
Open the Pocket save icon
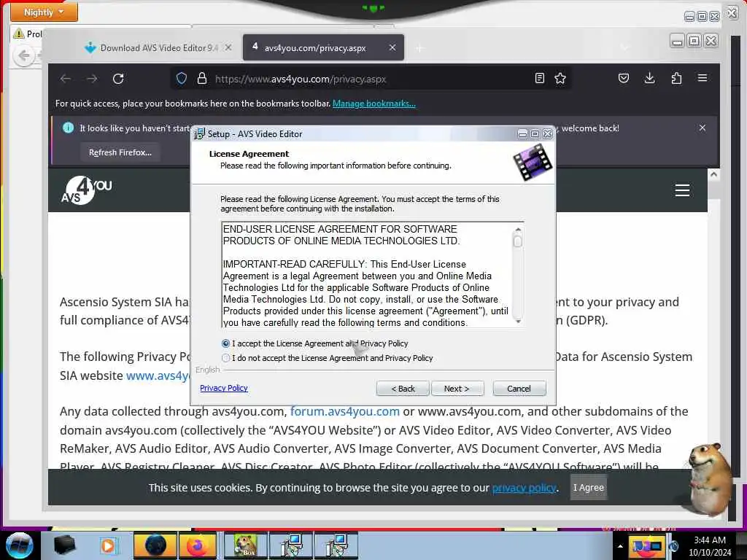[x=623, y=78]
